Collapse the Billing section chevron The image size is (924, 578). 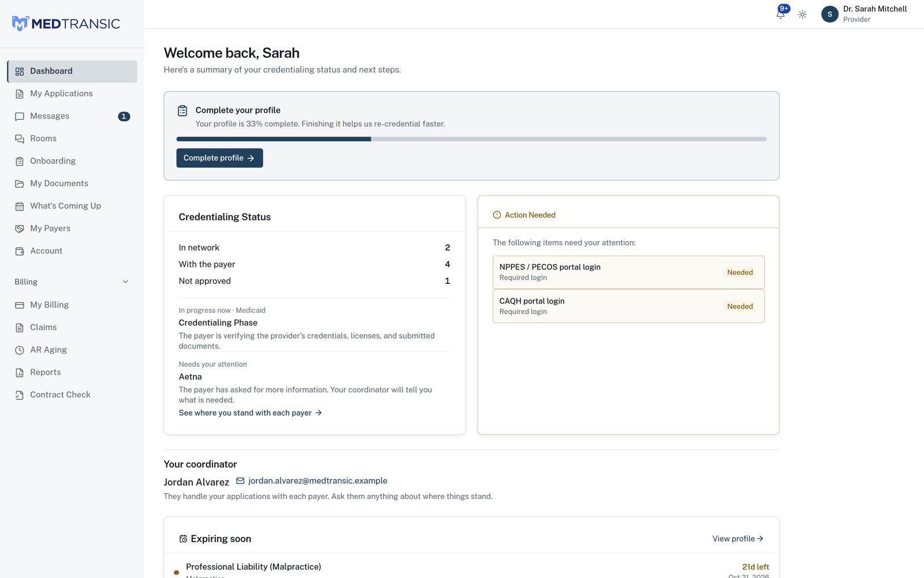point(125,282)
